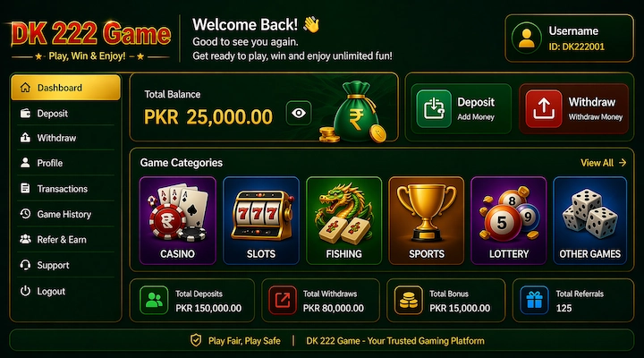Viewport: 644px width, 358px height.
Task: Click the green Deposit icon
Action: (x=434, y=108)
